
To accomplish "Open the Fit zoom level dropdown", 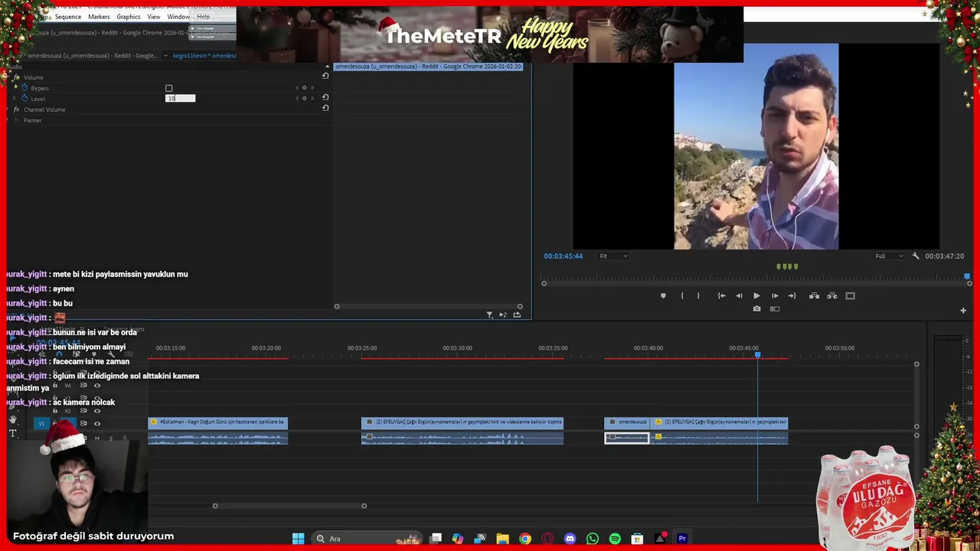I will [x=613, y=256].
